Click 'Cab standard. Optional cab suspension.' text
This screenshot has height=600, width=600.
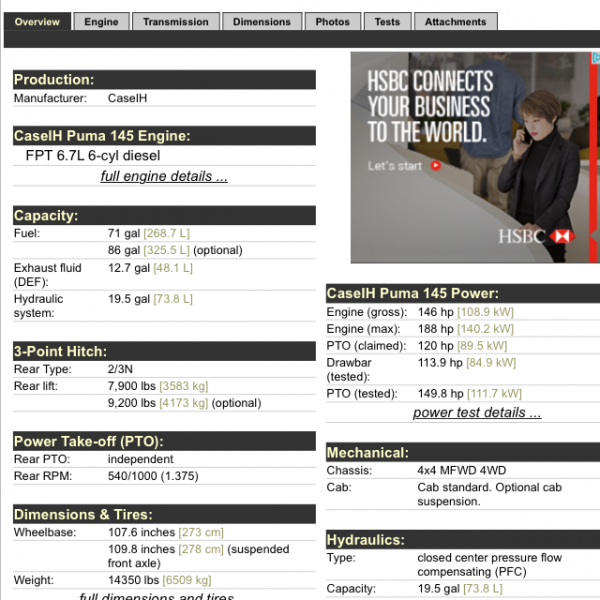pyautogui.click(x=489, y=494)
